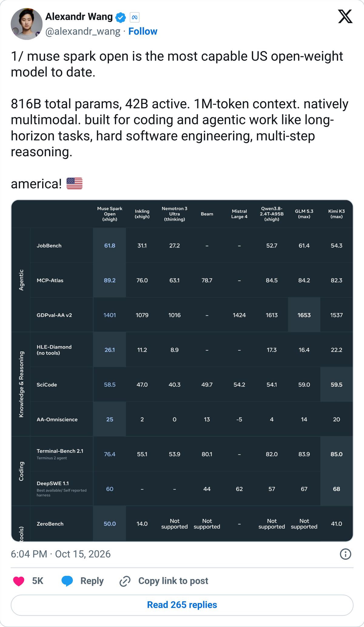
Task: Click the X logo icon
Action: click(x=345, y=16)
